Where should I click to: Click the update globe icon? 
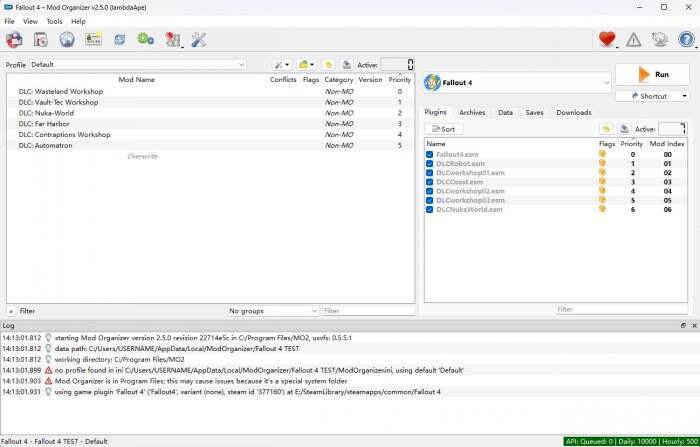(x=660, y=40)
